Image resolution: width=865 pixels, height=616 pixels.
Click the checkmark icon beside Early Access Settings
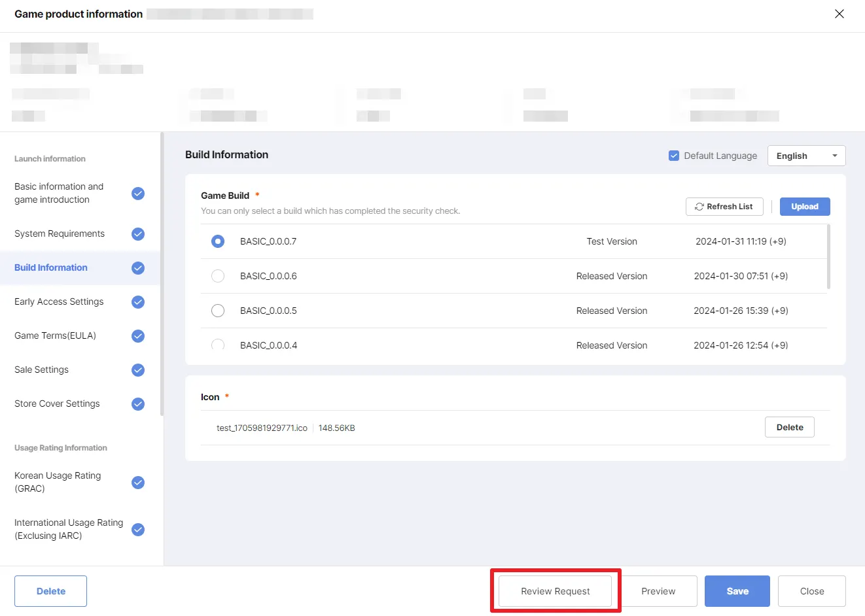pos(138,302)
